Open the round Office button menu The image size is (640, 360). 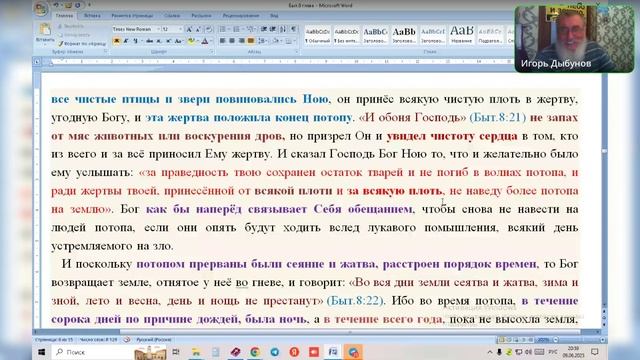(x=41, y=9)
